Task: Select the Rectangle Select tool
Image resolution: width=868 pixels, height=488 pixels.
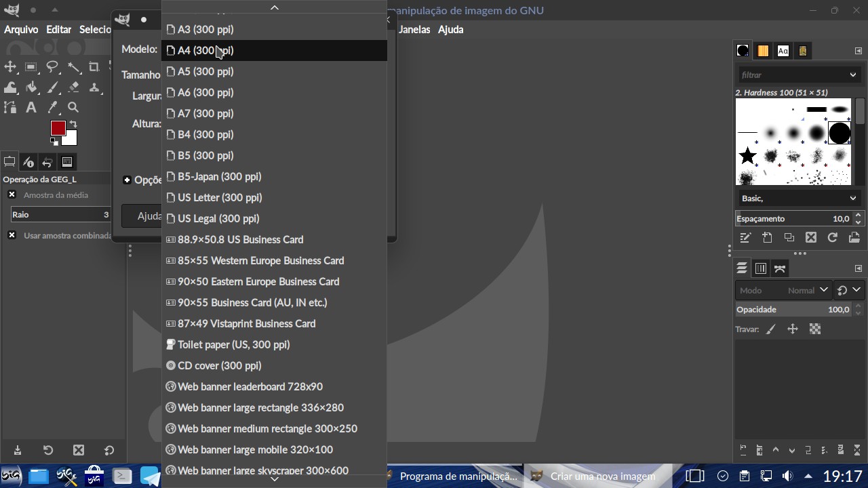Action: tap(31, 66)
